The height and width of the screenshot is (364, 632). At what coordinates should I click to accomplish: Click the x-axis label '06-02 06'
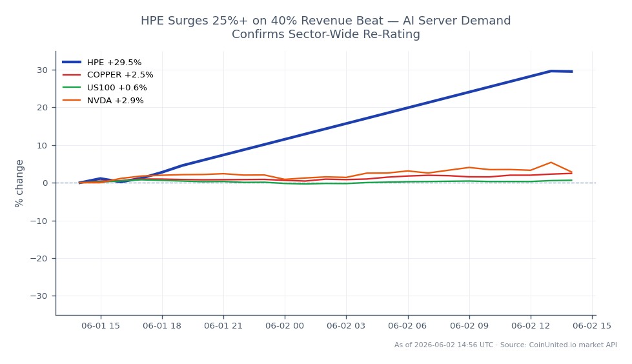point(407,326)
